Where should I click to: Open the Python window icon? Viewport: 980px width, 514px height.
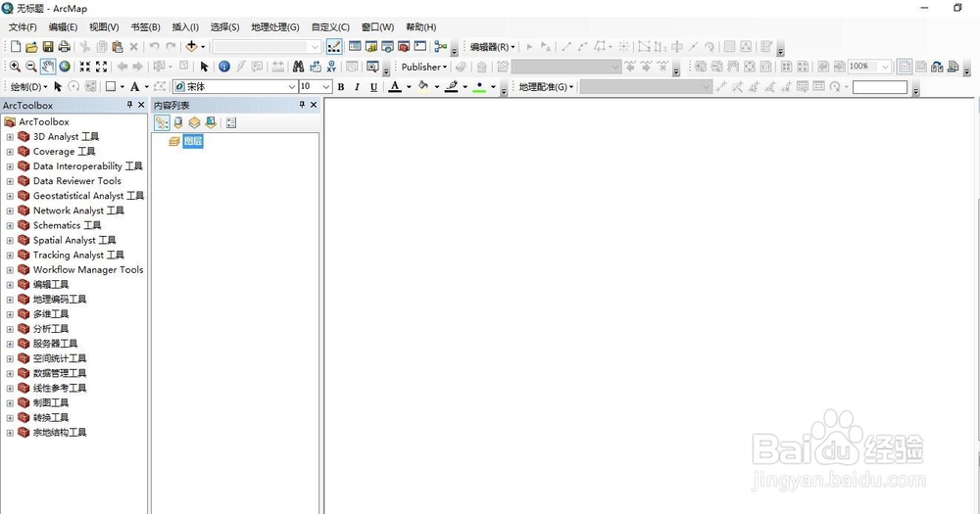click(420, 46)
